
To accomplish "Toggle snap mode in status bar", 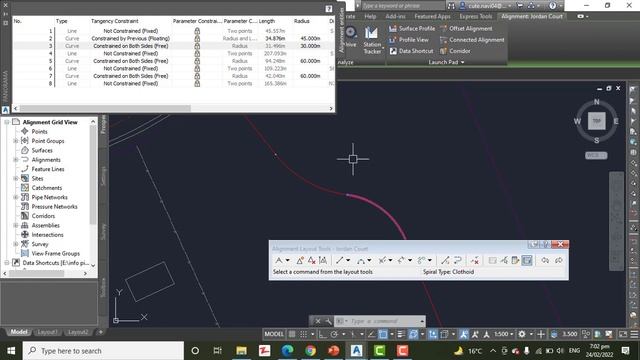I will point(304,334).
